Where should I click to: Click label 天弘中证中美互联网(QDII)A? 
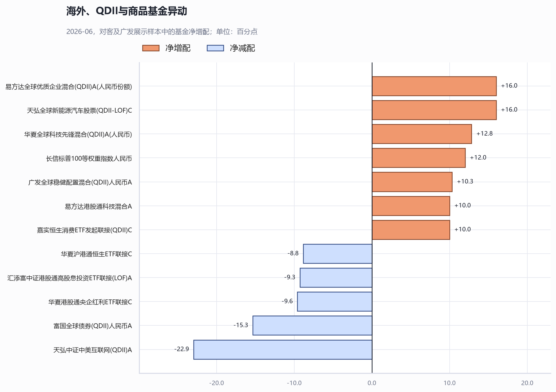pyautogui.click(x=93, y=350)
